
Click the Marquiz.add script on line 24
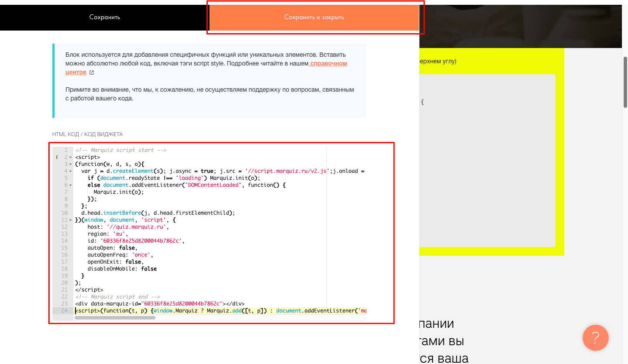click(220, 311)
